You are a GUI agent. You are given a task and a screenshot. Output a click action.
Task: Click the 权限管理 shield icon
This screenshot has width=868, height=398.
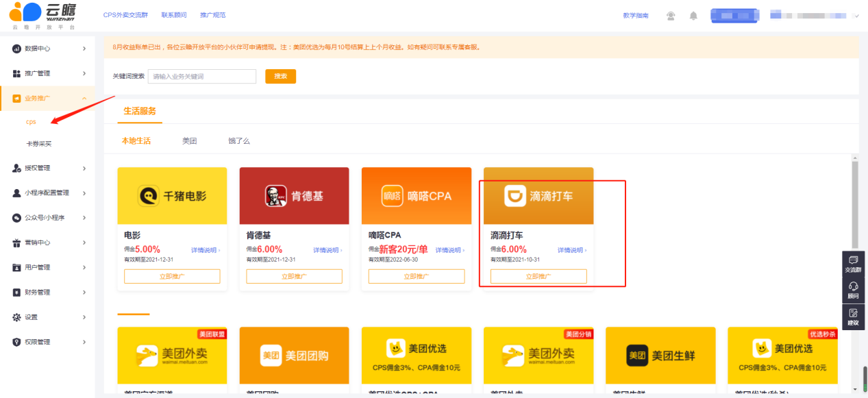[17, 342]
